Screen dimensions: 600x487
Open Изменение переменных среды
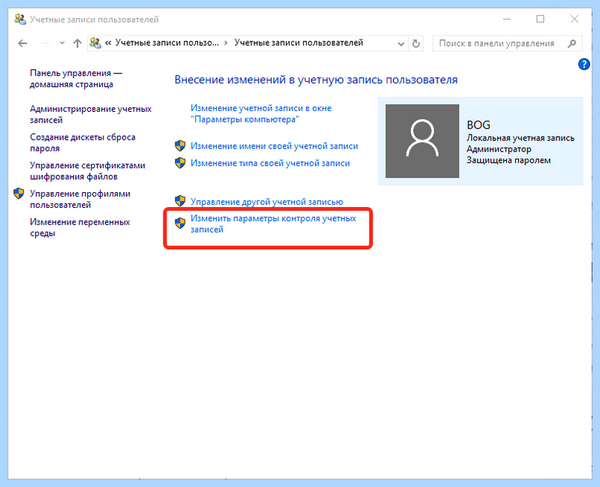click(80, 227)
